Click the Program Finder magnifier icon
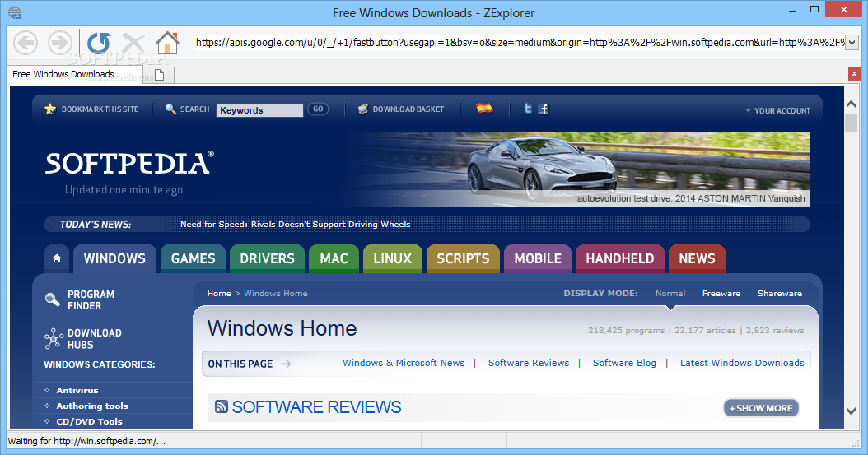Viewport: 868px width, 455px height. tap(52, 299)
